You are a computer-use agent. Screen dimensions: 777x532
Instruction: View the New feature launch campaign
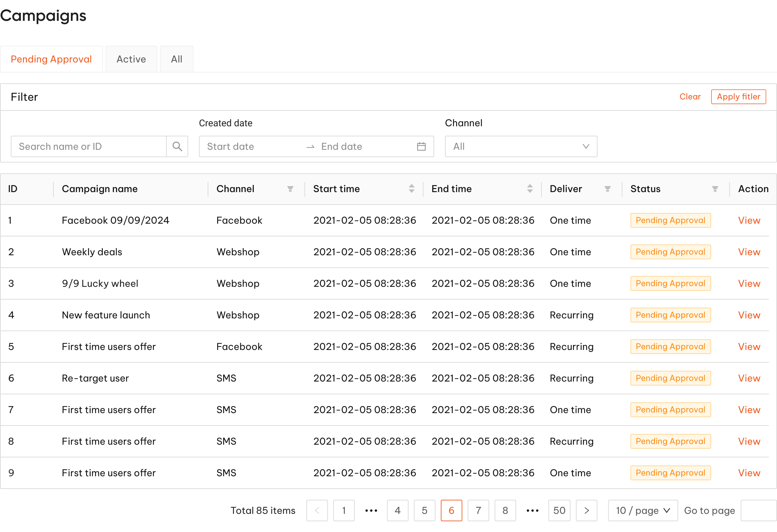(749, 315)
